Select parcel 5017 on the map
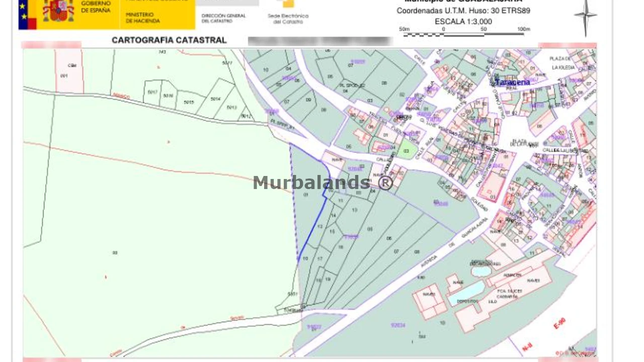Image resolution: width=644 pixels, height=362 pixels. tap(152, 93)
